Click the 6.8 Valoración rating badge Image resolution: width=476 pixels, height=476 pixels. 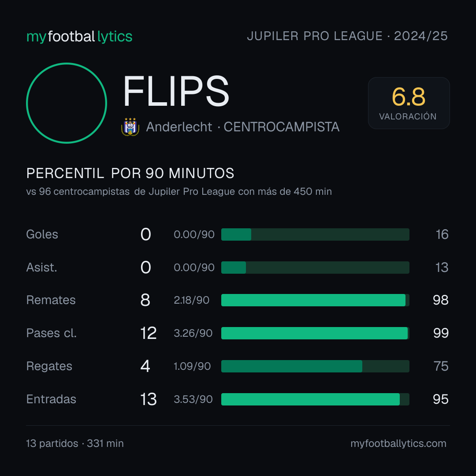click(x=409, y=103)
